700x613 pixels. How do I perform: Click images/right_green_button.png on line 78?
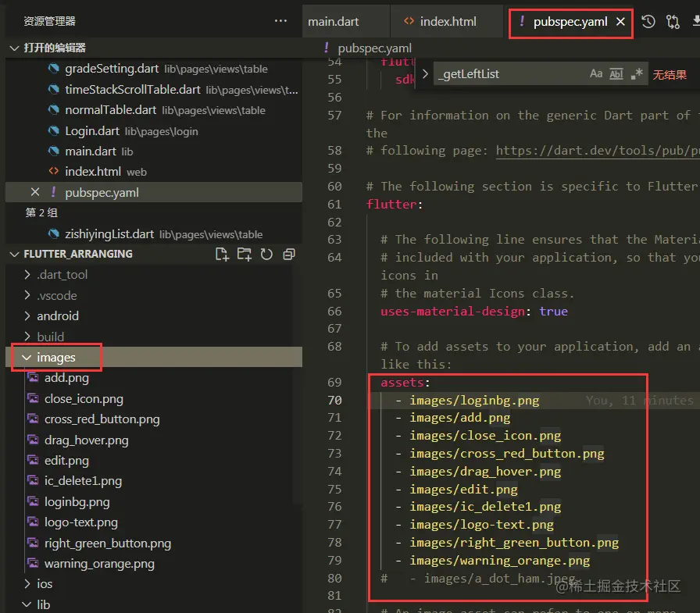pyautogui.click(x=514, y=543)
